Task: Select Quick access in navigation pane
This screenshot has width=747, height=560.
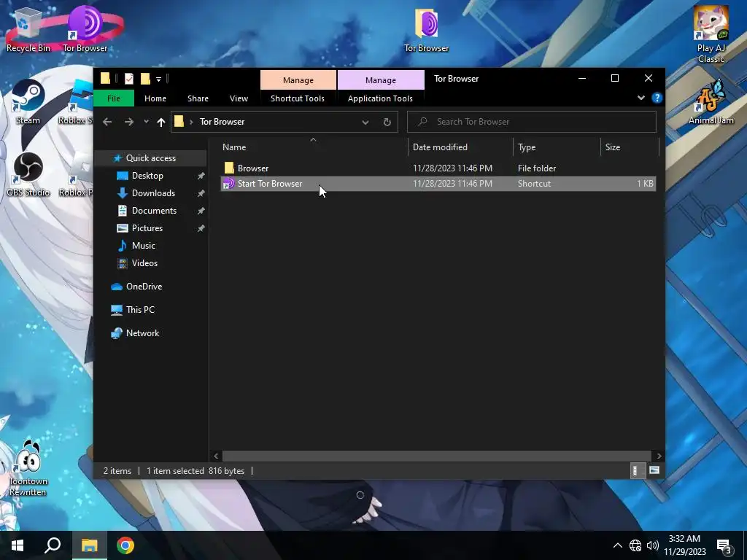Action: [150, 158]
